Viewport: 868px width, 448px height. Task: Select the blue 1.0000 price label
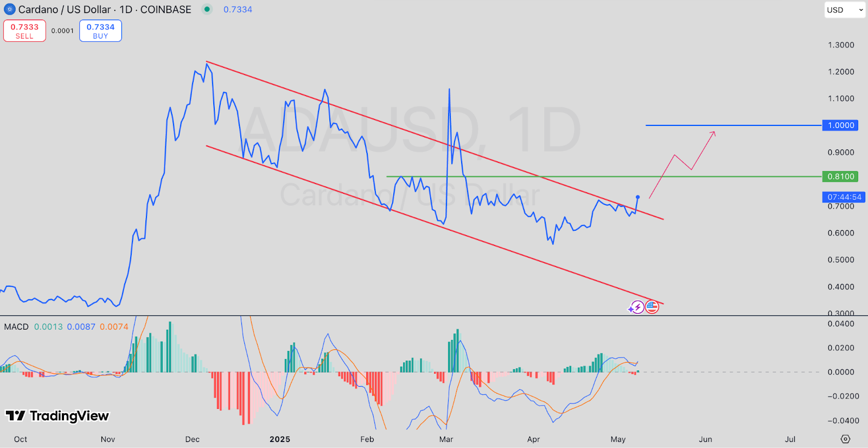(840, 125)
